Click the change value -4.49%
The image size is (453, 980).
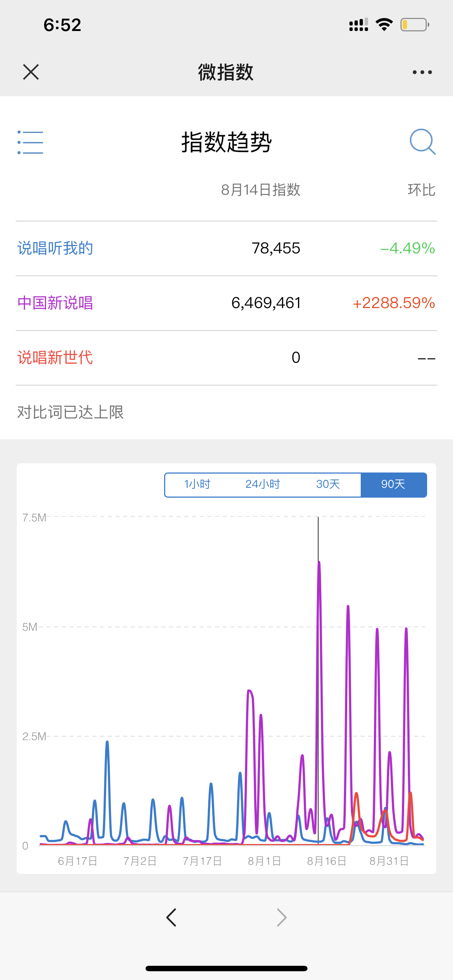[x=408, y=248]
